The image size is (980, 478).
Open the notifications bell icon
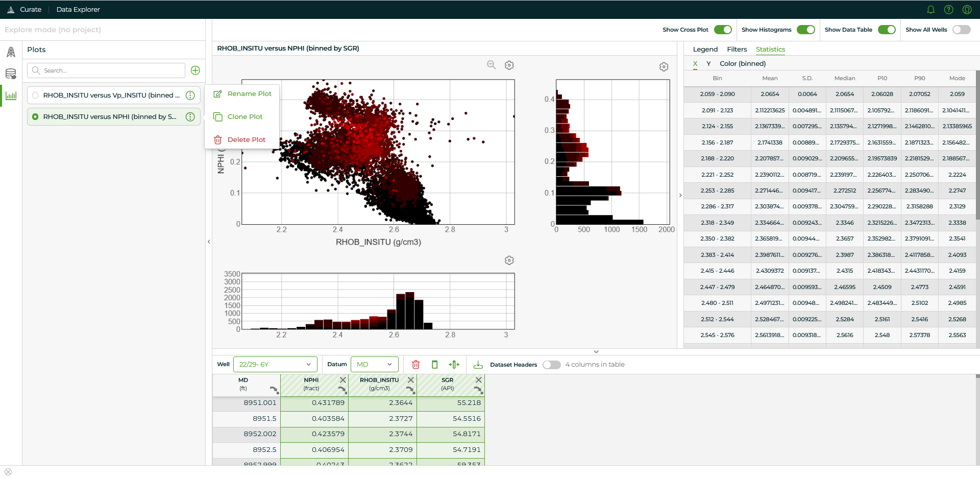point(930,10)
